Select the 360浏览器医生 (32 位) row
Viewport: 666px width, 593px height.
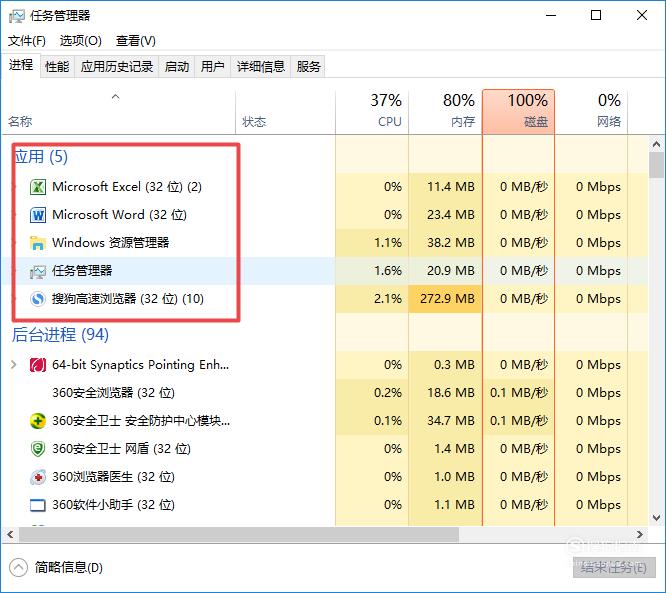tap(325, 477)
